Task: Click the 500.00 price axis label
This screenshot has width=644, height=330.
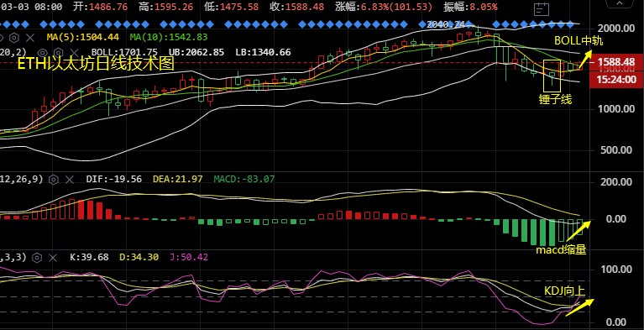Action: (x=617, y=150)
